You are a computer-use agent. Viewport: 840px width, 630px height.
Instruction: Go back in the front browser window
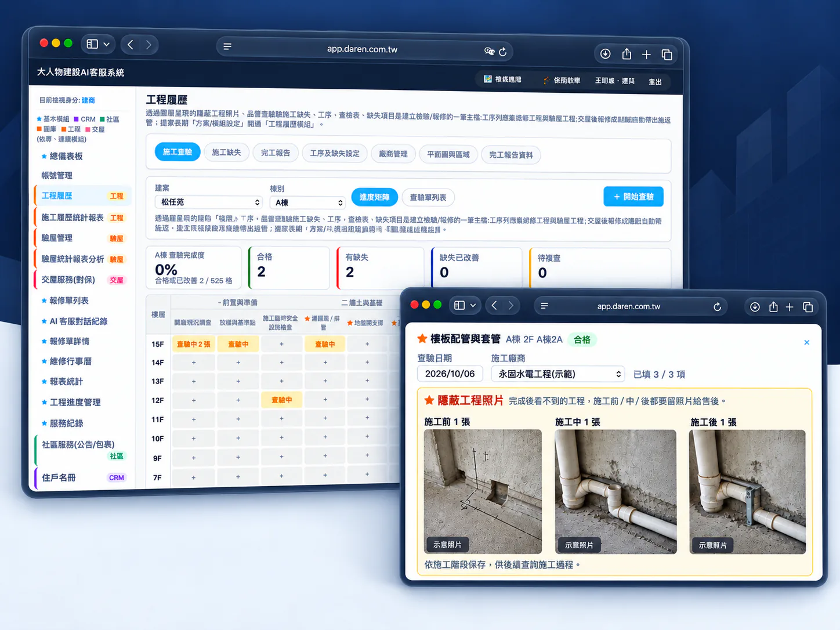point(494,305)
